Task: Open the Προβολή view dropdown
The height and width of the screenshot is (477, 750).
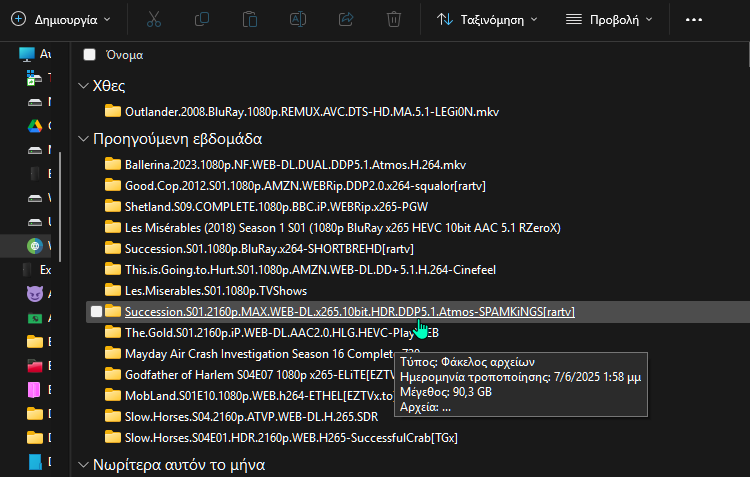Action: pos(609,20)
